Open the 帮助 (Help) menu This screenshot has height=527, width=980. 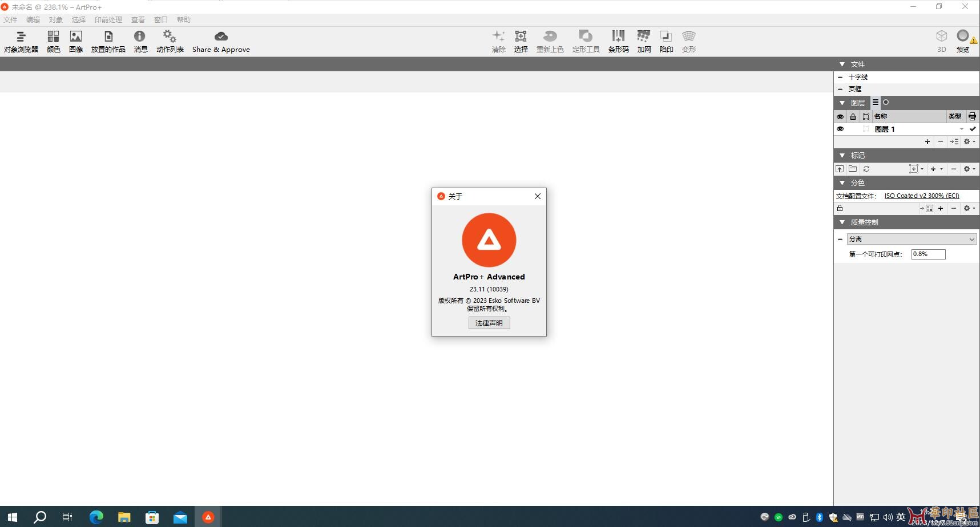(183, 19)
